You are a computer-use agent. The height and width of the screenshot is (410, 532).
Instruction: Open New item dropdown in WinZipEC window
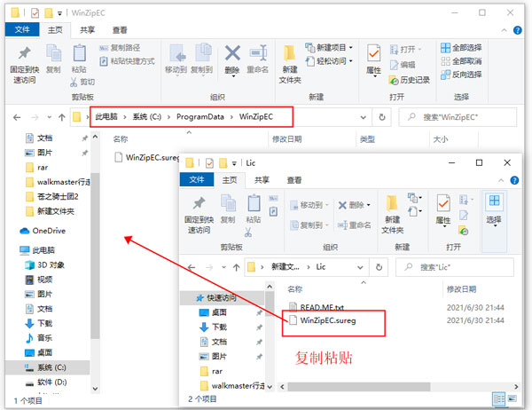[x=329, y=48]
